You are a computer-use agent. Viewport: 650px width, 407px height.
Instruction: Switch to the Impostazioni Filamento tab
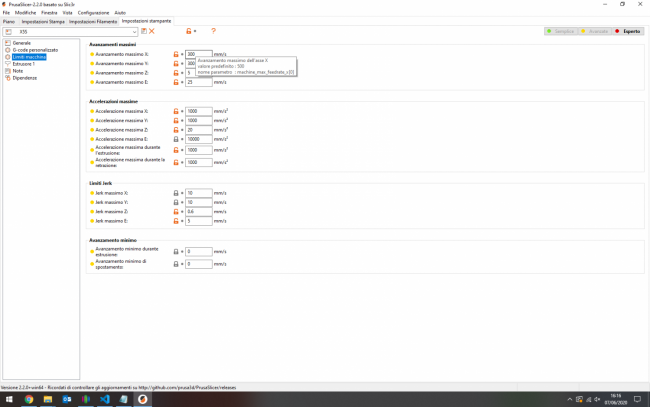click(93, 22)
